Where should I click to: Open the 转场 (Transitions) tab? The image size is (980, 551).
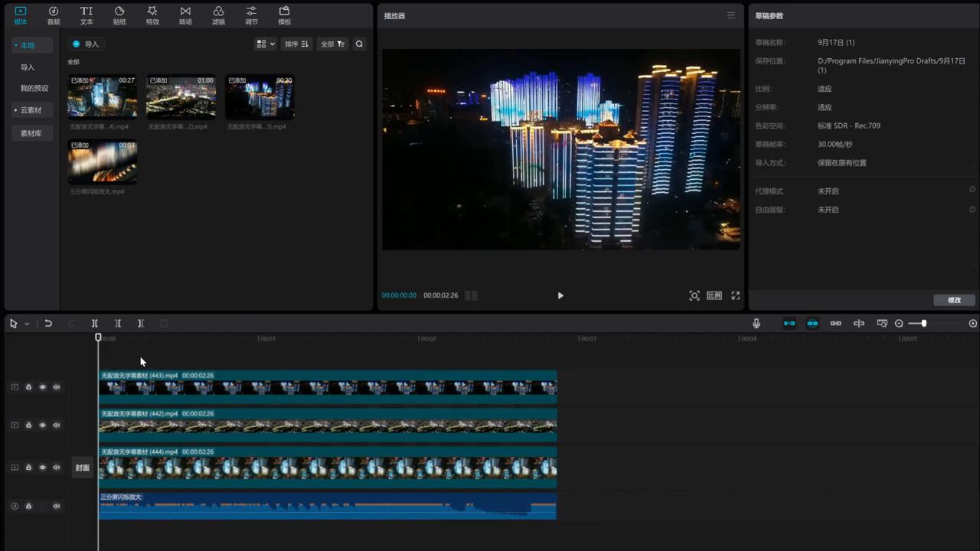pyautogui.click(x=185, y=15)
